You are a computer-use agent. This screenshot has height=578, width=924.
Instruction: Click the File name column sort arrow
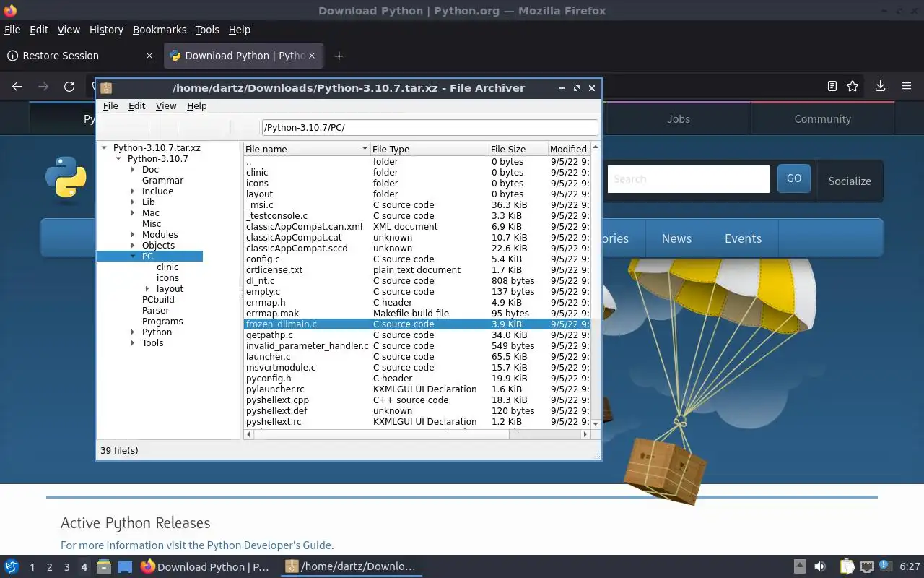click(x=365, y=149)
